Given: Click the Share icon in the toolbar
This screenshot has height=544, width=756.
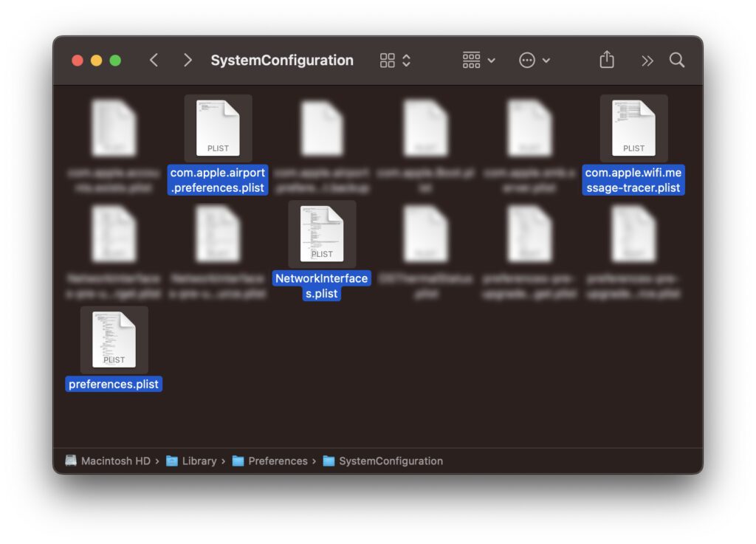Looking at the screenshot, I should click(606, 61).
